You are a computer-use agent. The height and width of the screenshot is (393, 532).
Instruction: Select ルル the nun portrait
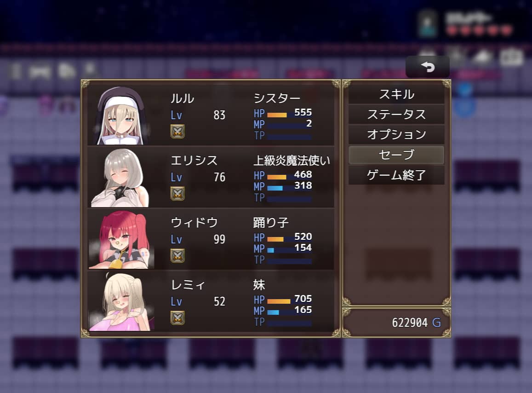121,116
